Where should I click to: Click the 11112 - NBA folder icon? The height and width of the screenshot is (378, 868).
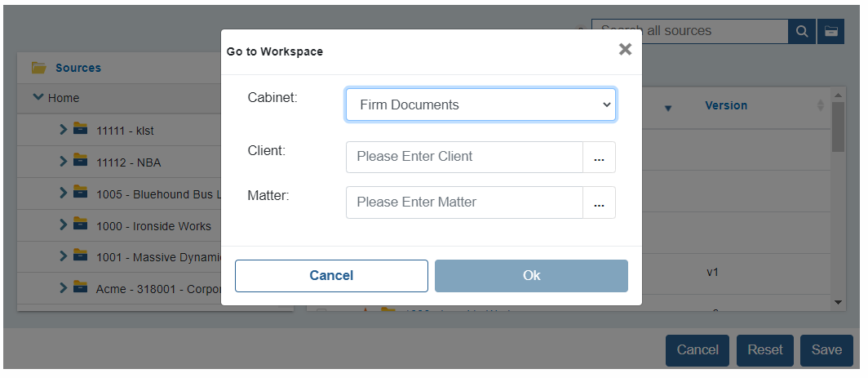(80, 162)
